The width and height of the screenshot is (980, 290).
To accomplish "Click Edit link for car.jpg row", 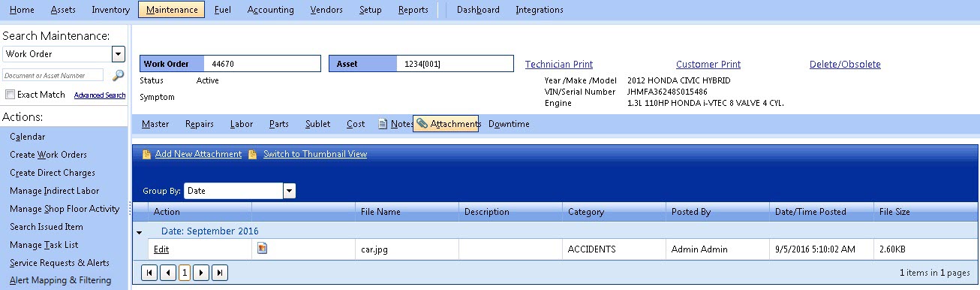I will pos(161,249).
